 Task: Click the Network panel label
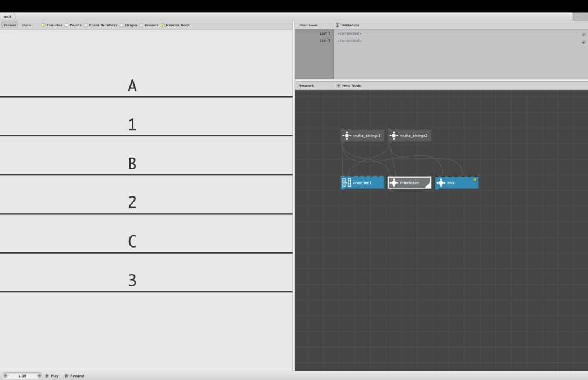306,85
